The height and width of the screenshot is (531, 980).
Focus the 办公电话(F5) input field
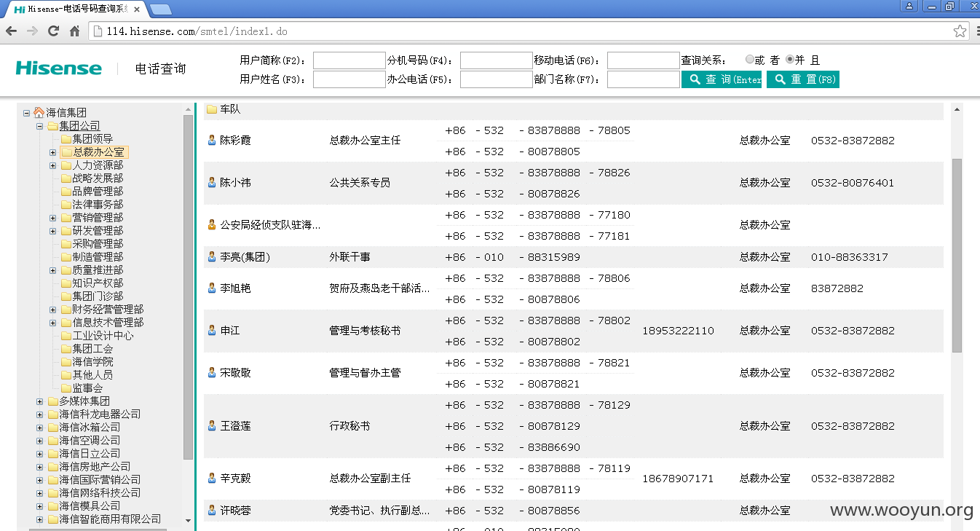coord(496,79)
